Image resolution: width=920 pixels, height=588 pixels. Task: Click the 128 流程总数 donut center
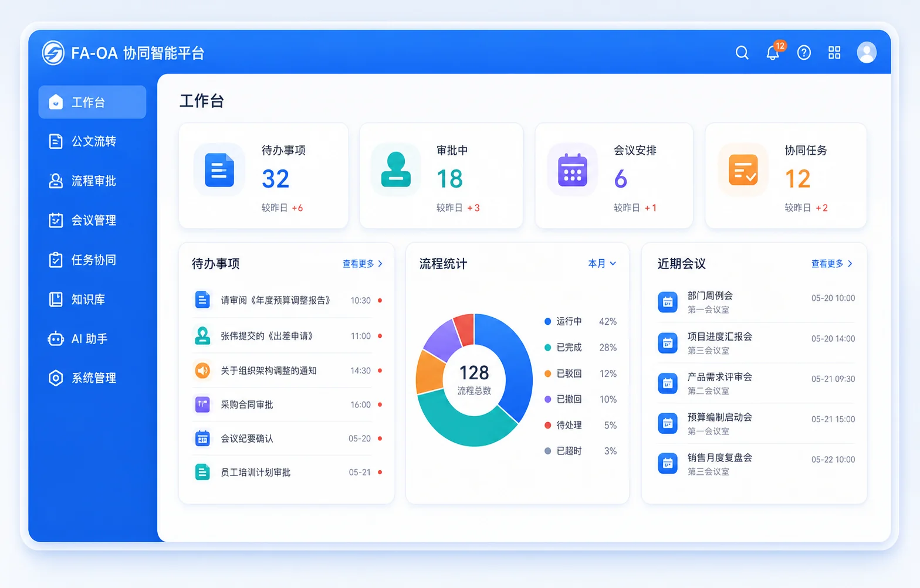pos(474,380)
